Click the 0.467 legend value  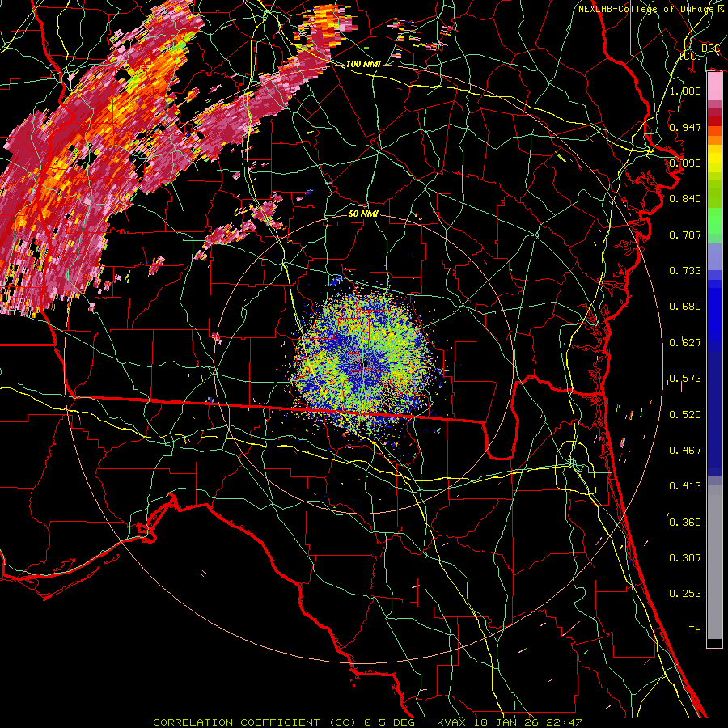click(x=685, y=451)
